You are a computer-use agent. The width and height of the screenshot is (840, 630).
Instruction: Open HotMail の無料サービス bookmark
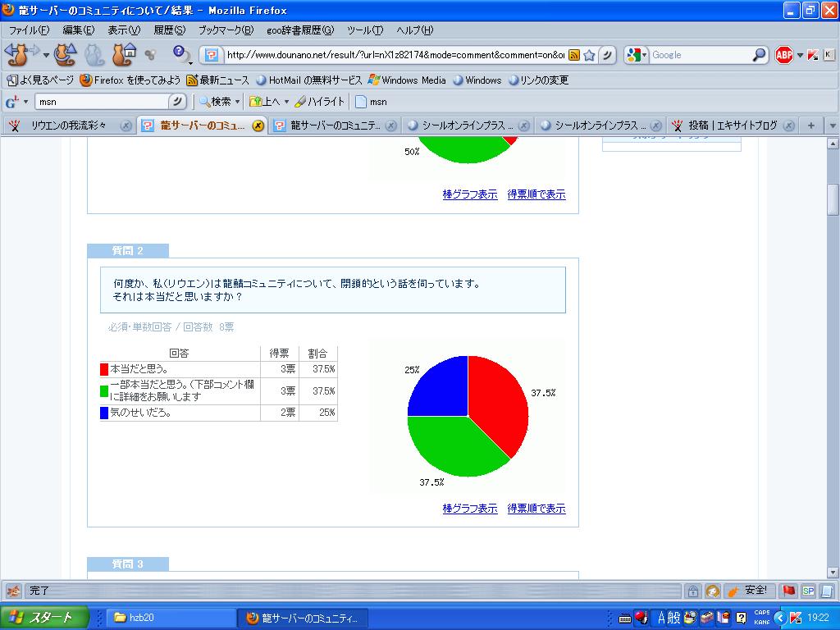[x=309, y=80]
